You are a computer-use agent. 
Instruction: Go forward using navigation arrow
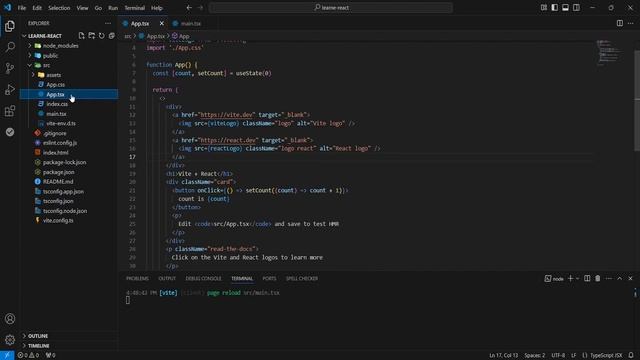tap(200, 8)
